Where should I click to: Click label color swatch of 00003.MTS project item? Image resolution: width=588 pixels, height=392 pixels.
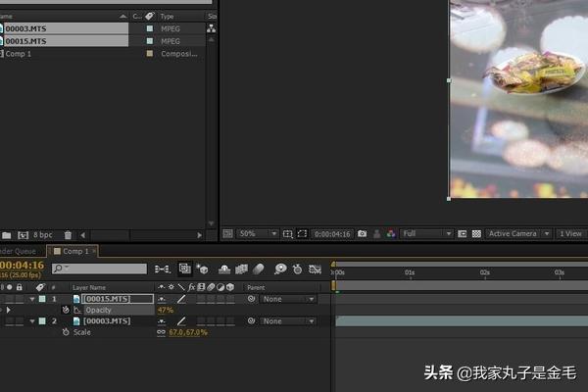coord(150,28)
